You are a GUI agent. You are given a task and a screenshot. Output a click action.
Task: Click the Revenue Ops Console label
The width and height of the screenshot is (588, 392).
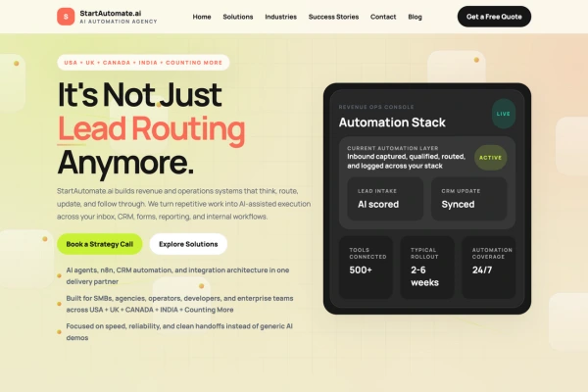point(376,107)
